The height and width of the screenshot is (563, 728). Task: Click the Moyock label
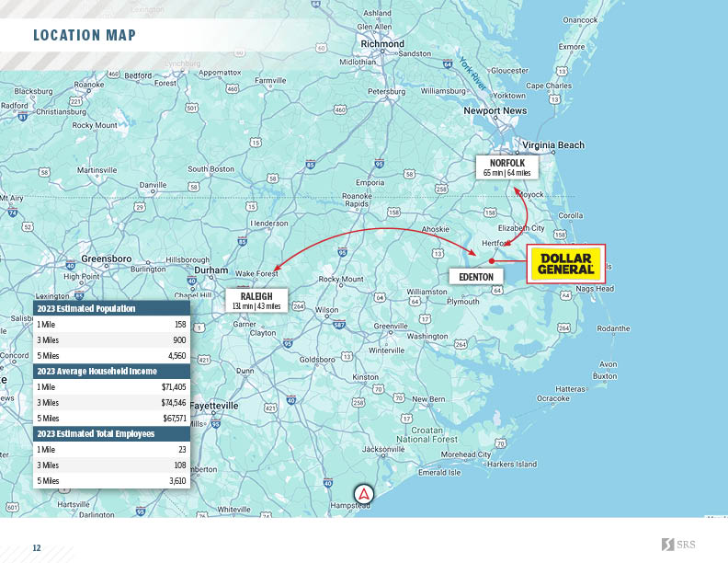pyautogui.click(x=529, y=195)
